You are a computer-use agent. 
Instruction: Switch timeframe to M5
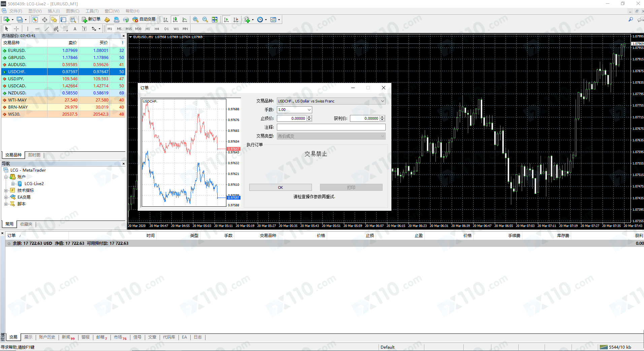[119, 29]
